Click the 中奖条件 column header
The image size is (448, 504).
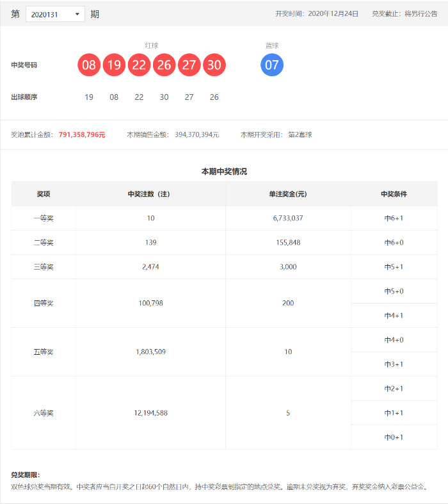394,194
